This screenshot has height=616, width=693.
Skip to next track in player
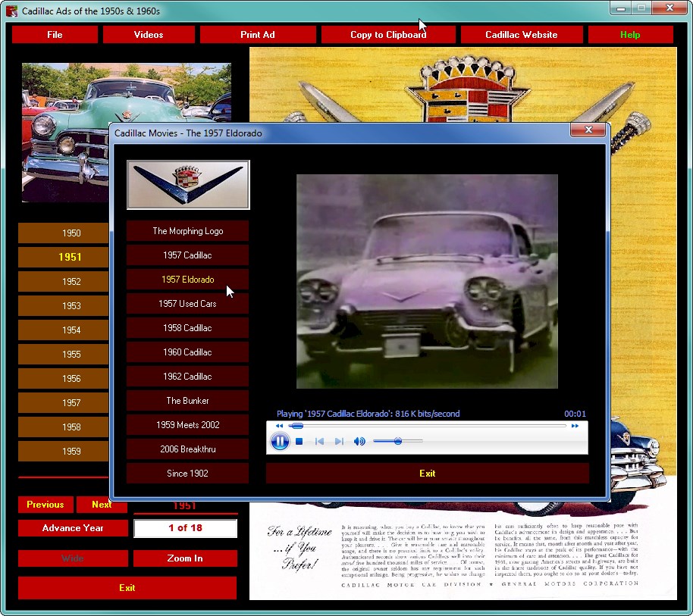coord(339,441)
